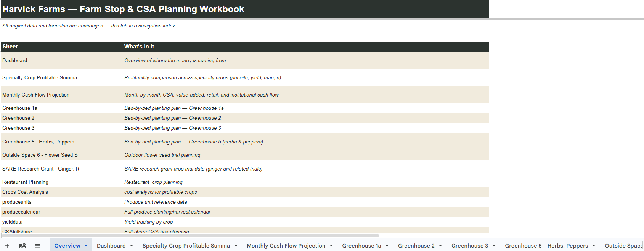Select 'Month-by-month CSA, value-added' description cell
The image size is (644, 251).
[x=306, y=95]
